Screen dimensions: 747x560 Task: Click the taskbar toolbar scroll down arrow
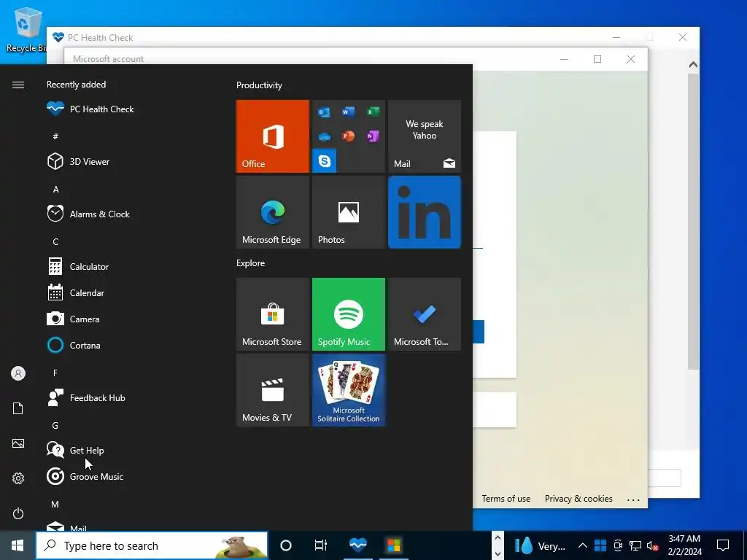click(498, 553)
